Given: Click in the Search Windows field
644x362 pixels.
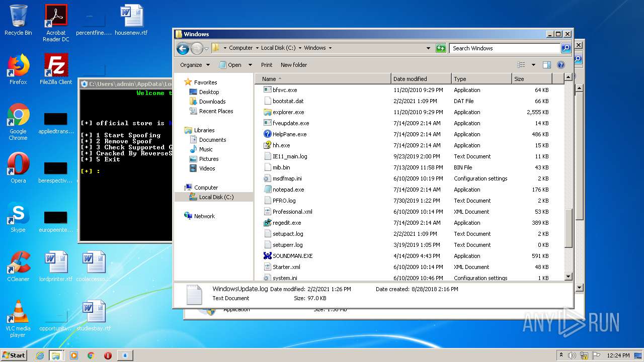Looking at the screenshot, I should (505, 48).
